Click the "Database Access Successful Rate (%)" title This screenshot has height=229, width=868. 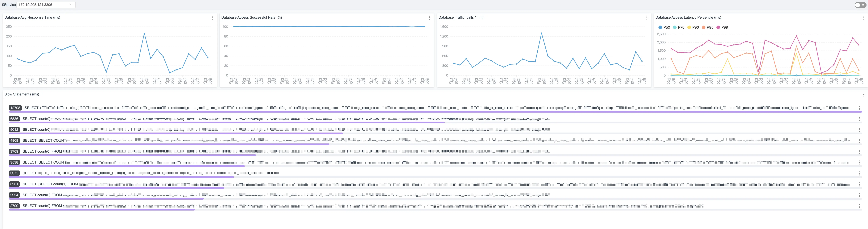[x=251, y=17]
